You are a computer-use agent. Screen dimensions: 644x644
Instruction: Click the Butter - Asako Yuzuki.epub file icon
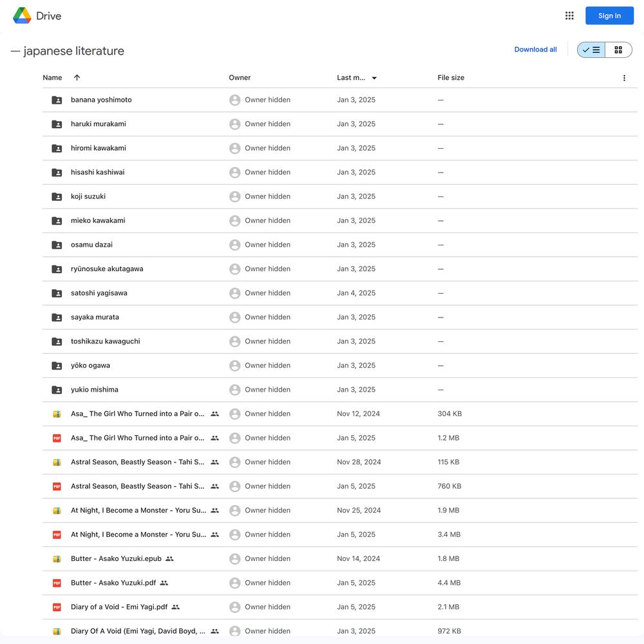click(x=57, y=558)
